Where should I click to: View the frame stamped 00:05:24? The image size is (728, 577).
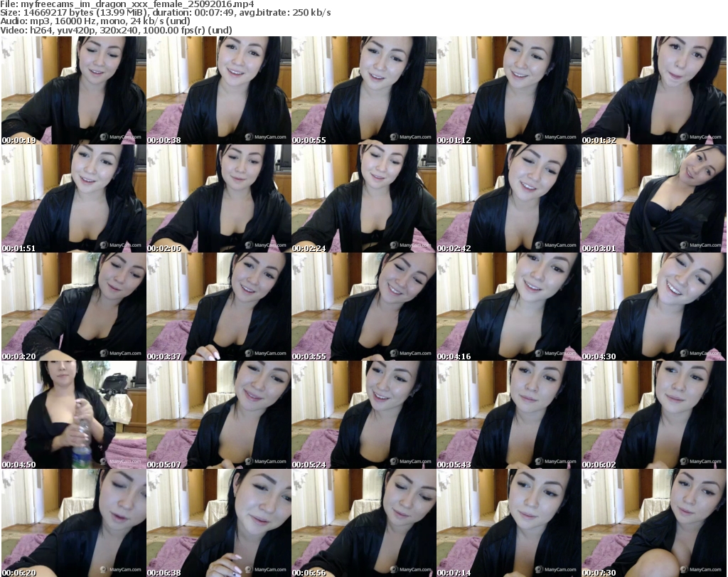click(x=363, y=415)
